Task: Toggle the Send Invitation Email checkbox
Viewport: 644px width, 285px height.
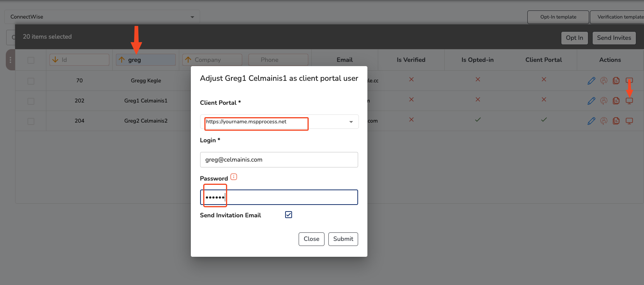Action: click(289, 215)
